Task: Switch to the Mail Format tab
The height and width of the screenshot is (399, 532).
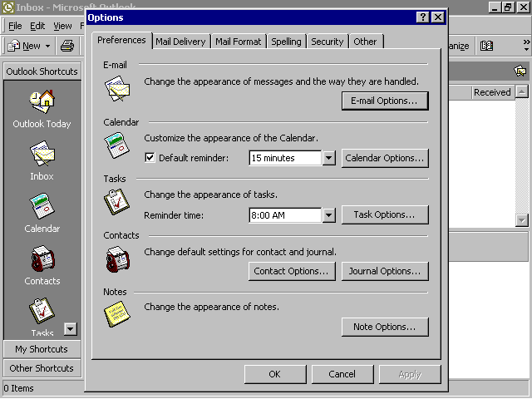Action: [239, 42]
